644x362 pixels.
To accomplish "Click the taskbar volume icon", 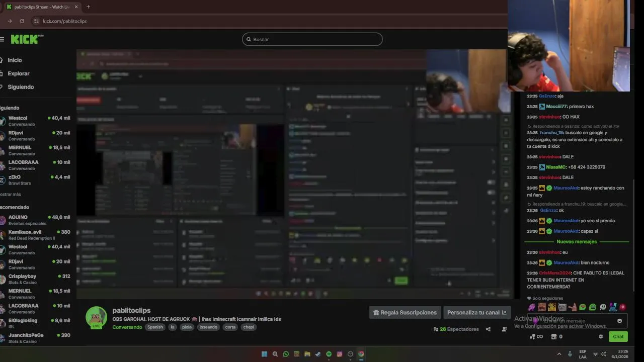I will pos(604,354).
